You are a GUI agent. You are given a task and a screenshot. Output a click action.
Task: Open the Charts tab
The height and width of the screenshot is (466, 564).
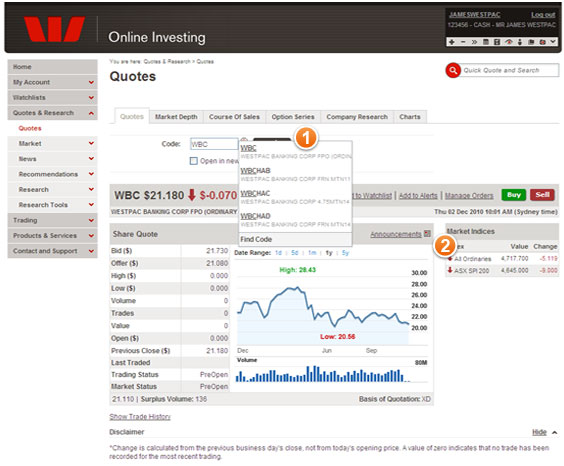(410, 117)
